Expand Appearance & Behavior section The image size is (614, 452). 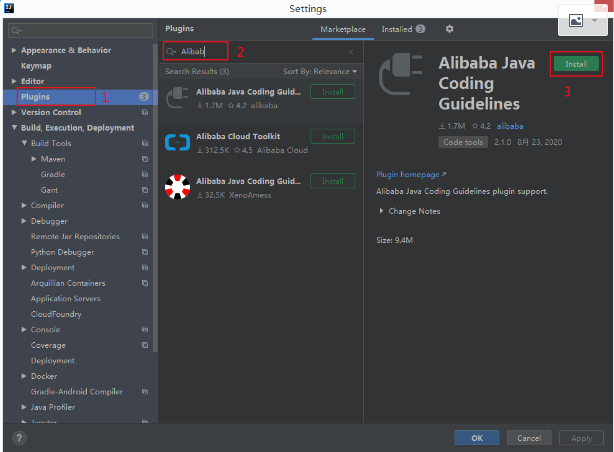14,50
